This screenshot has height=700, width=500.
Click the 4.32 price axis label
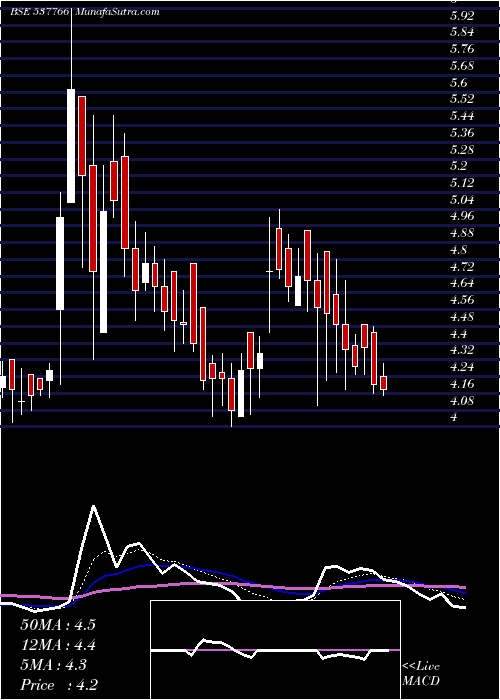point(462,350)
